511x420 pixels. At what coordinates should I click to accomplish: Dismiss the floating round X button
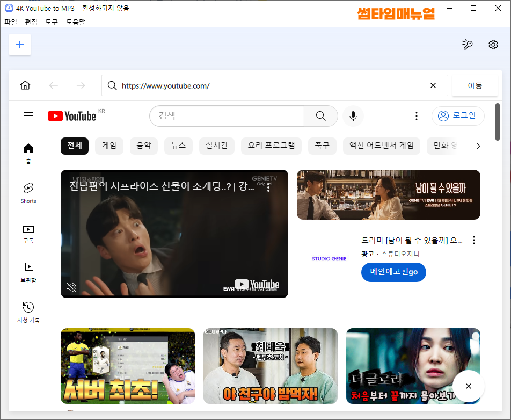pyautogui.click(x=469, y=386)
